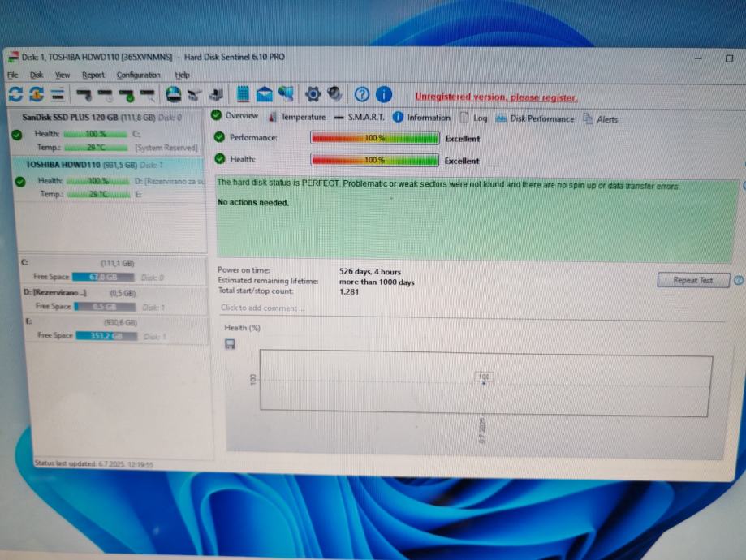Open the Help menu
The image size is (746, 560).
coord(182,75)
